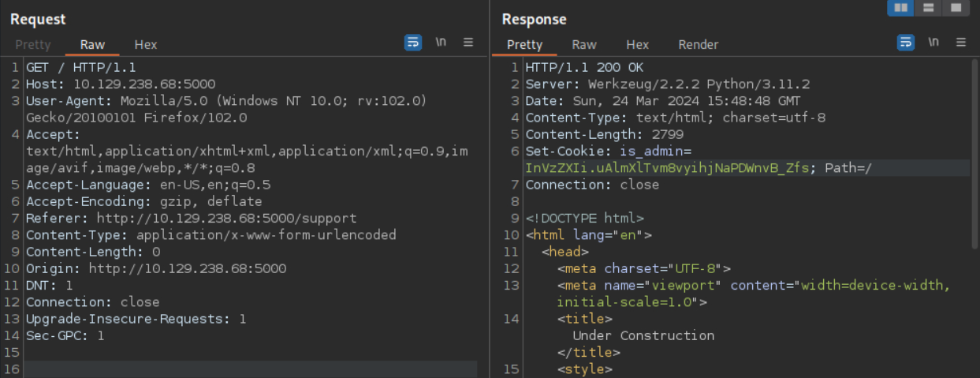Image resolution: width=980 pixels, height=378 pixels.
Task: Open the Request Hex tab
Action: tap(146, 45)
